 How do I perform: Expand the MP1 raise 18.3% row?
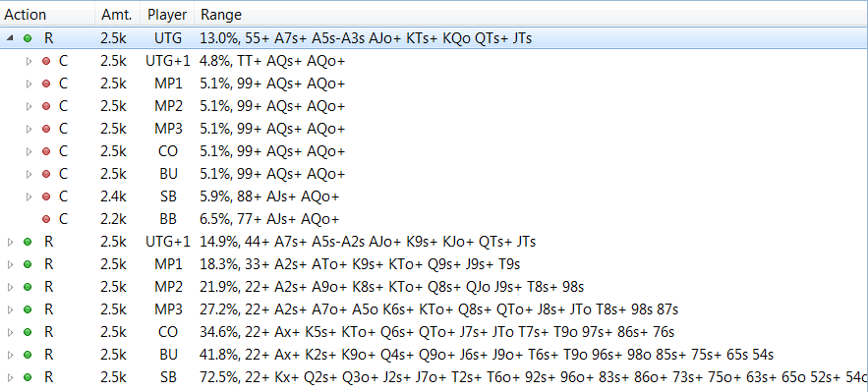(x=10, y=265)
